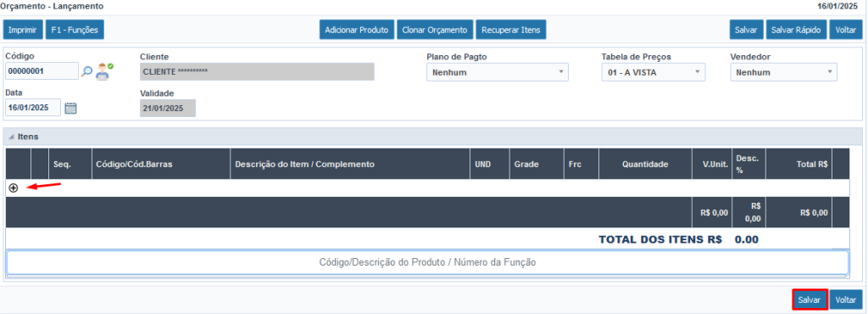The width and height of the screenshot is (868, 314).
Task: Click the top Voltar button
Action: [846, 30]
